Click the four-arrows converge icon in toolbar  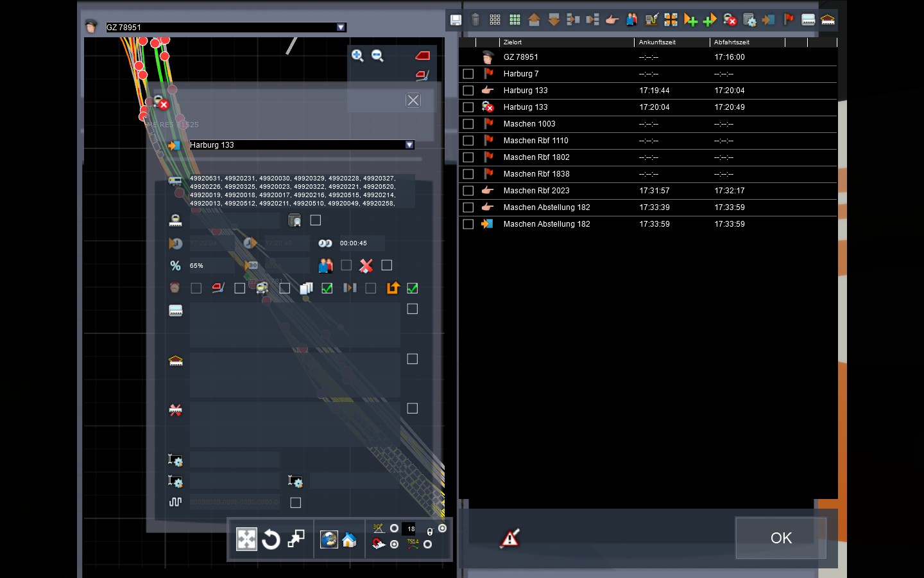point(671,20)
